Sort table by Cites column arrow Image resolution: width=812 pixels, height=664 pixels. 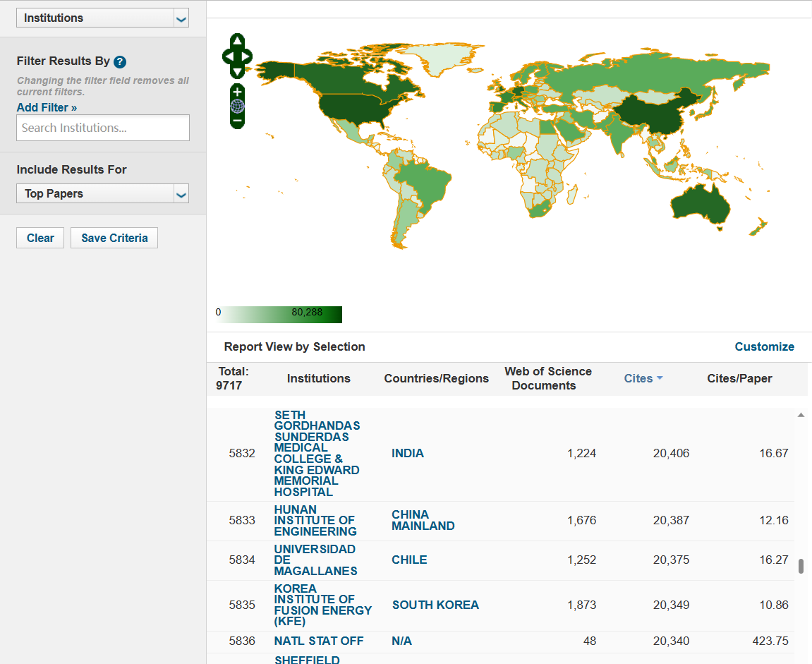click(x=660, y=378)
